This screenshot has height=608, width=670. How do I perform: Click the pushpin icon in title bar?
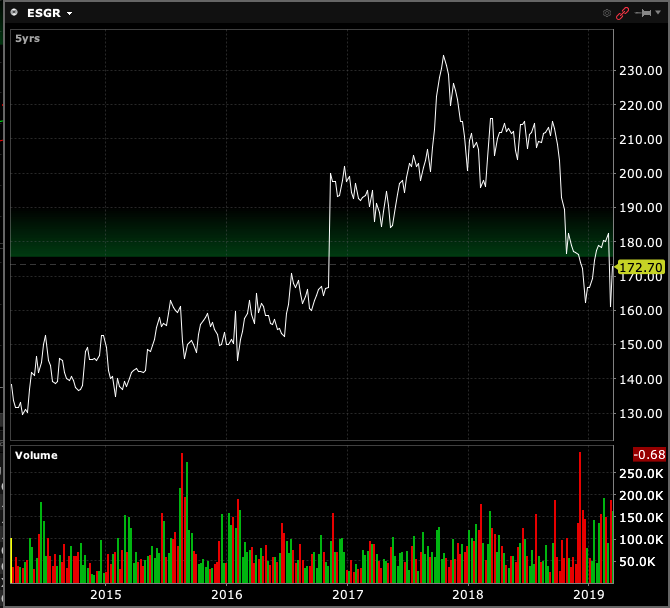[644, 13]
